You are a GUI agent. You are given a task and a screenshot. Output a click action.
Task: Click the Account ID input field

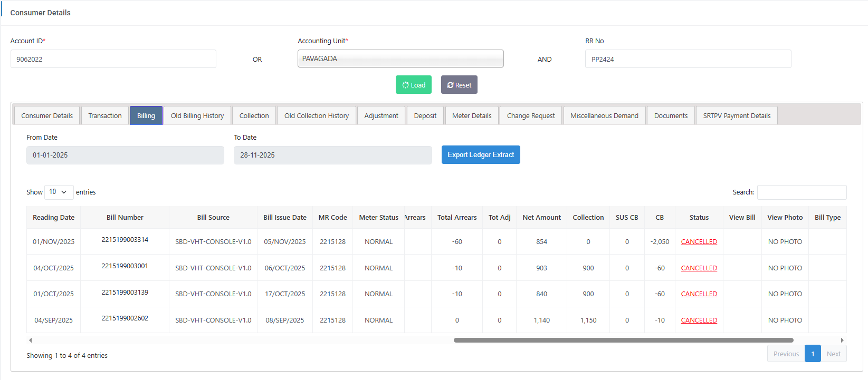tap(113, 59)
